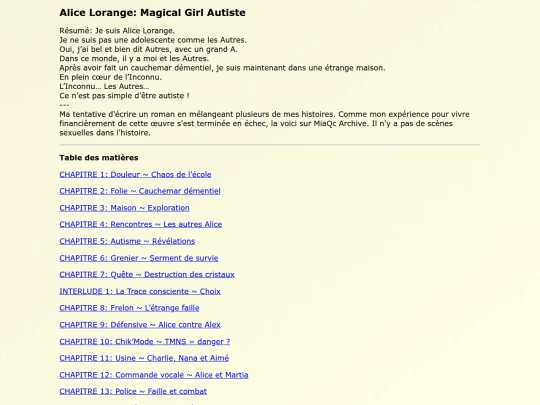
Task: Click the line 'Résumé: Je suis Alice Lorange.'
Action: click(117, 31)
